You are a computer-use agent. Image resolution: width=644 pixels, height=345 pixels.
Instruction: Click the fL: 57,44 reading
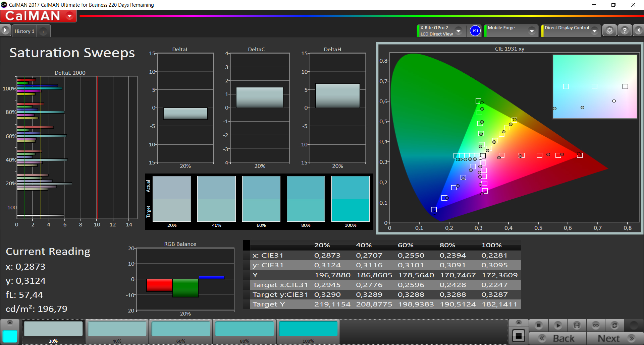24,294
